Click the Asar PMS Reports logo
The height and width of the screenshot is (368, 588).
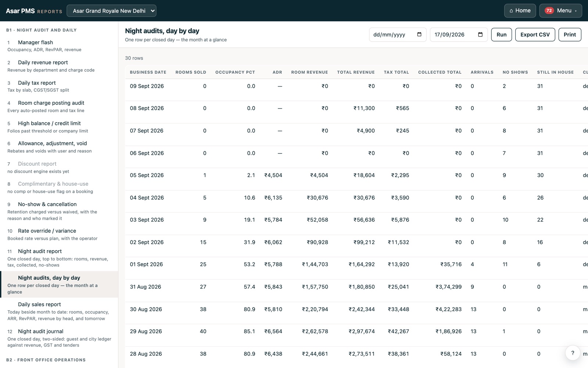[34, 11]
